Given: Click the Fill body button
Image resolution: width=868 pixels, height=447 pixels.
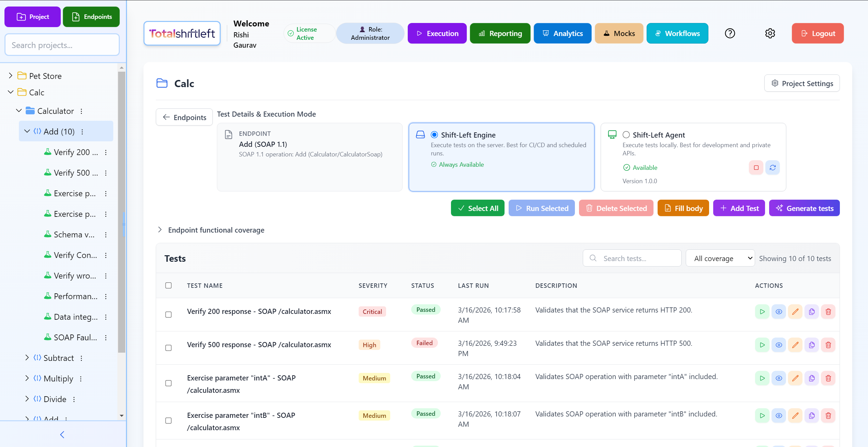Looking at the screenshot, I should (x=683, y=208).
